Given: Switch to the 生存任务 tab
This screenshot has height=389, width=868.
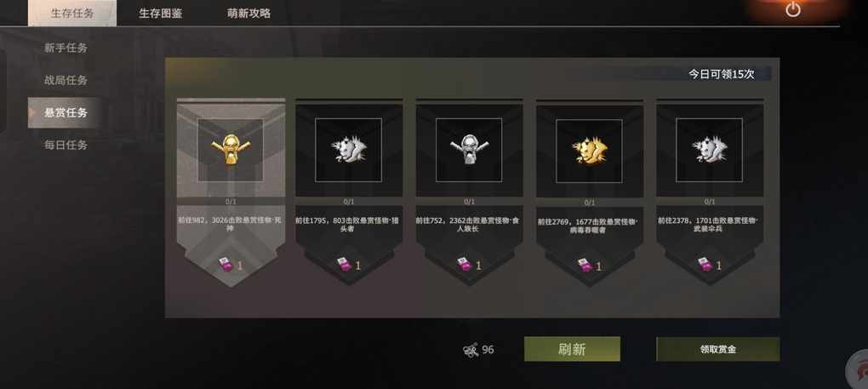Looking at the screenshot, I should pos(72,14).
